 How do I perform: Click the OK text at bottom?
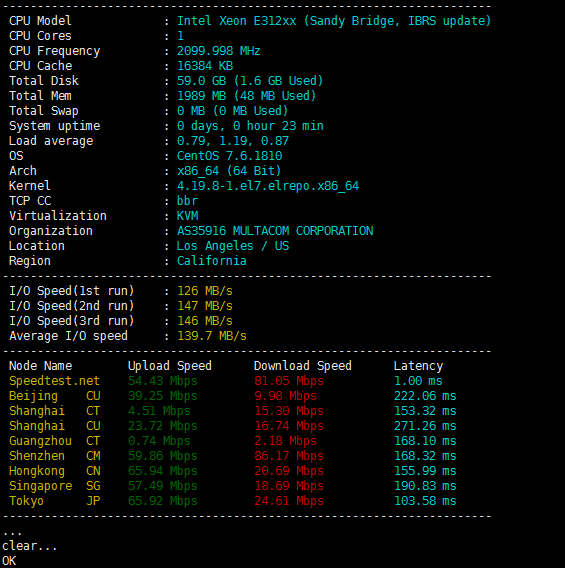point(9,561)
